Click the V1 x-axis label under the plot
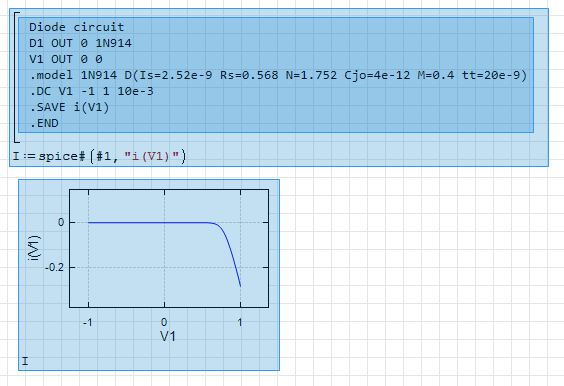This screenshot has width=564, height=386. click(168, 337)
